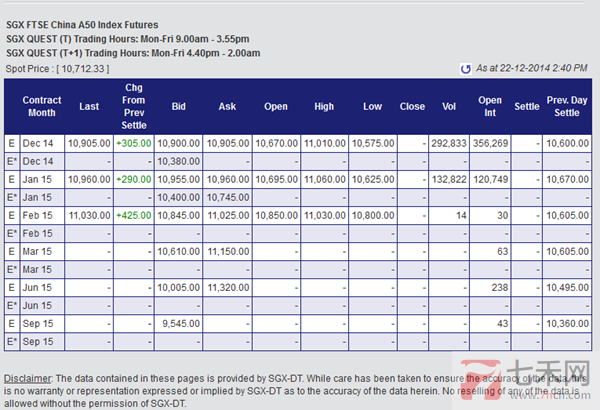The image size is (600, 410).
Task: Select the Dec 14 volume 292,833
Action: click(x=449, y=144)
